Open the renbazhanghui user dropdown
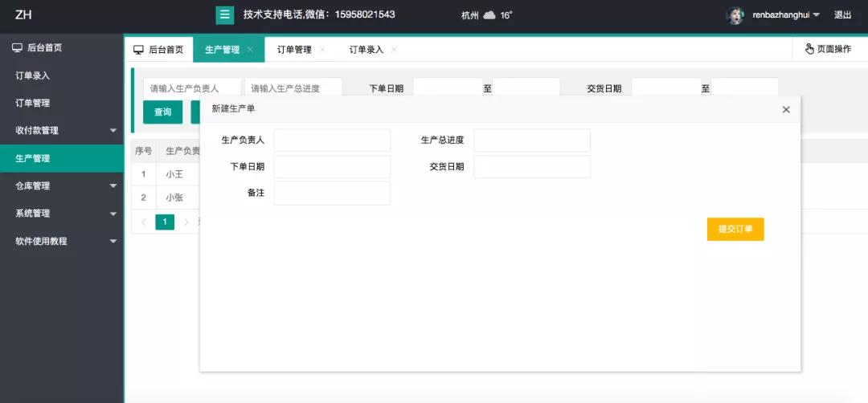 point(786,15)
